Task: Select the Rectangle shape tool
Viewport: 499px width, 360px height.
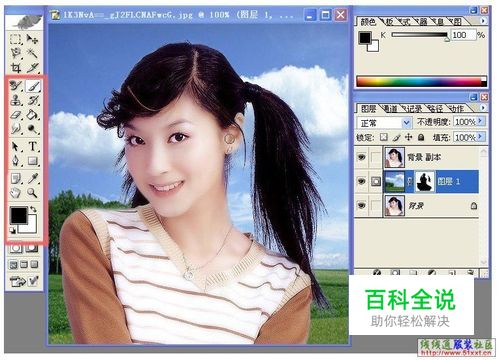Action: tap(33, 161)
